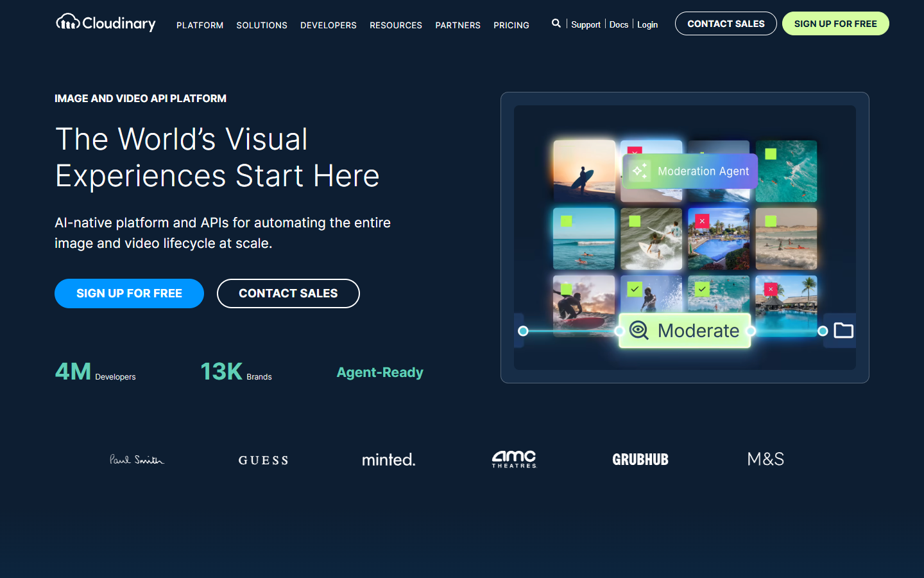
Task: Click the AMC Theatres logo
Action: (515, 459)
